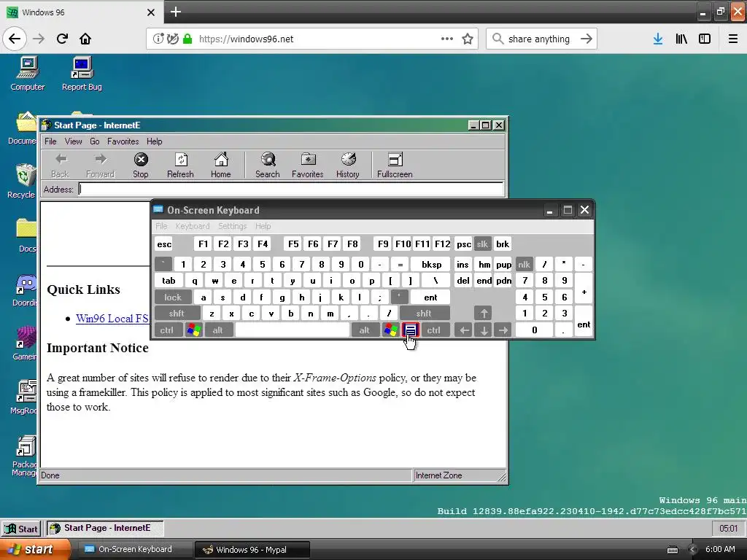Toggle the right ctrl key
Image resolution: width=747 pixels, height=560 pixels.
pos(434,330)
